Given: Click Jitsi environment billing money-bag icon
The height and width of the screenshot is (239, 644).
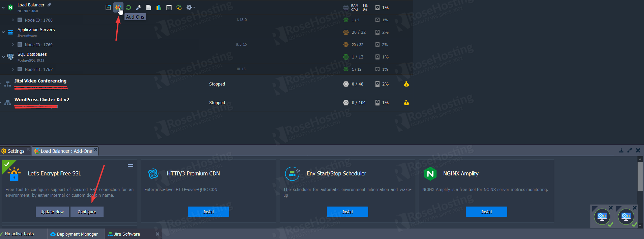Looking at the screenshot, I should [x=407, y=84].
